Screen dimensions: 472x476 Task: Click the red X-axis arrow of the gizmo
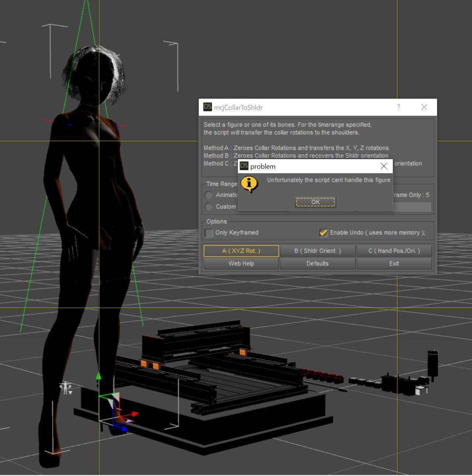coord(135,414)
